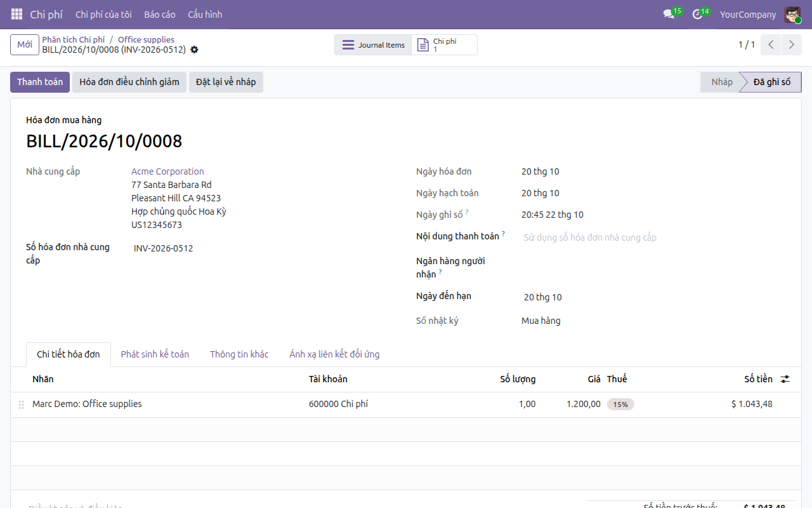Open Acme Corporation vendor link

point(167,171)
